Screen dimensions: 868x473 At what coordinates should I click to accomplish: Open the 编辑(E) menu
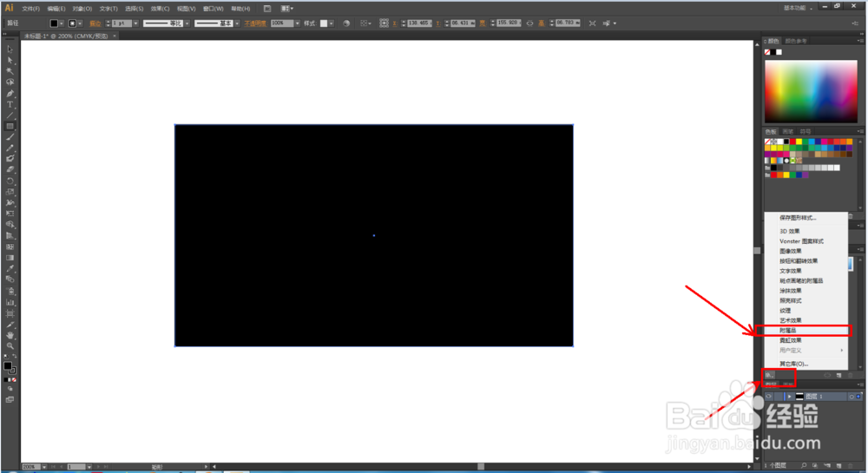pos(56,9)
